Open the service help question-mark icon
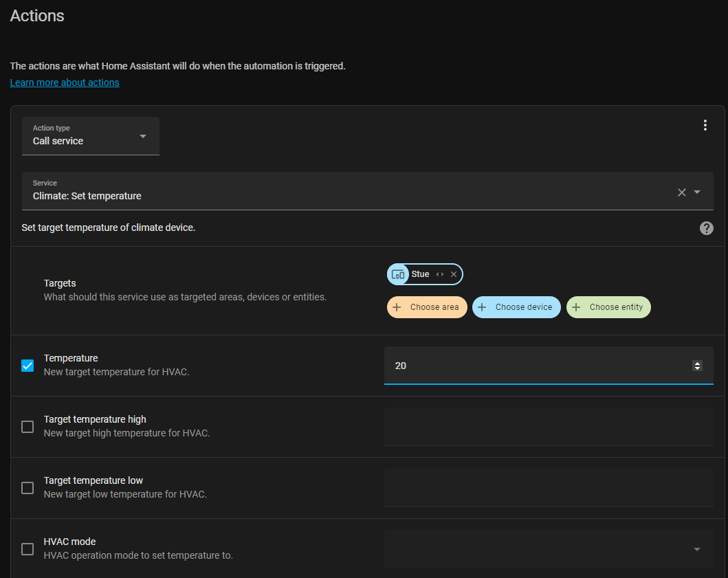The width and height of the screenshot is (728, 578). click(x=706, y=228)
